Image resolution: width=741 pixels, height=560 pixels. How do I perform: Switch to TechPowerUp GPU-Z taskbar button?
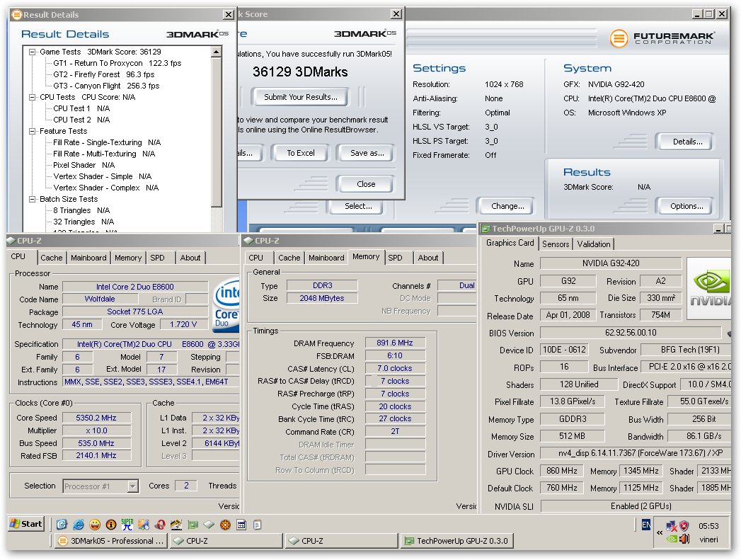tap(457, 541)
